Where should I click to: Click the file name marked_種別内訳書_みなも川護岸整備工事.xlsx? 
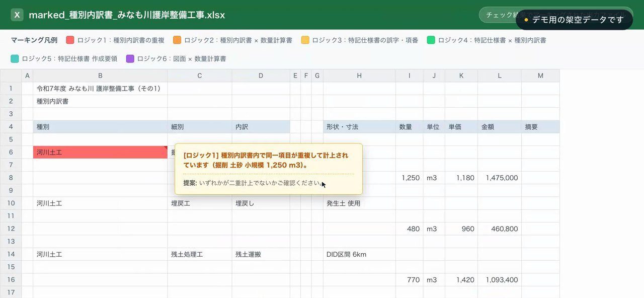pos(127,15)
